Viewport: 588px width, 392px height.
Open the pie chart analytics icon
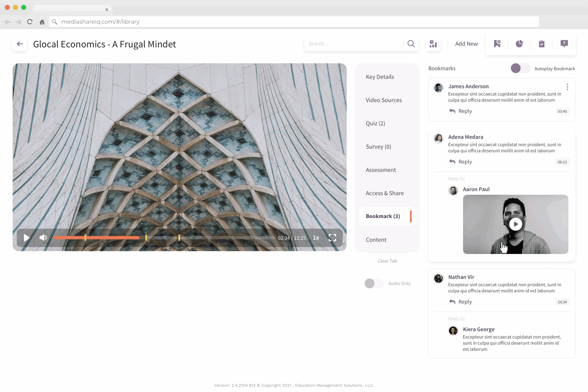[x=519, y=44]
